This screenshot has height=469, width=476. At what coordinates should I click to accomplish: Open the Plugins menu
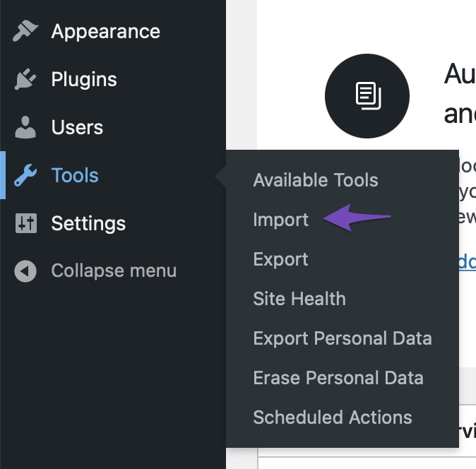pos(84,79)
